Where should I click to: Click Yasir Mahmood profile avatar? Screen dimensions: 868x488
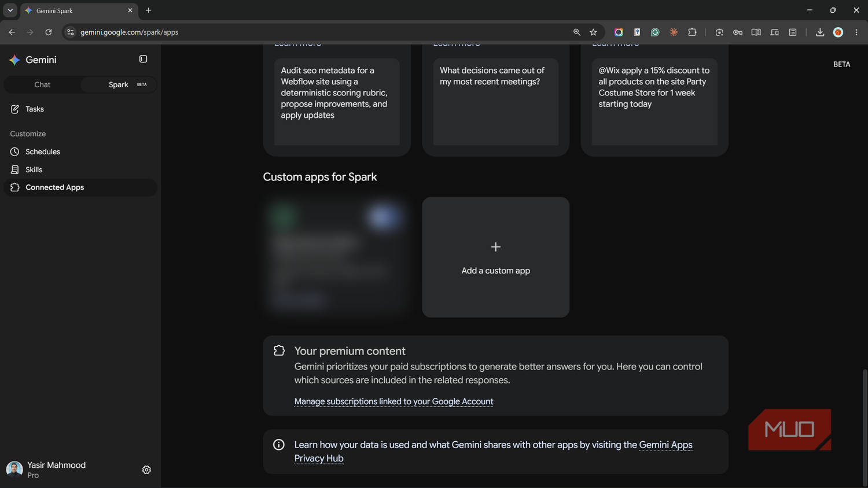coord(14,469)
